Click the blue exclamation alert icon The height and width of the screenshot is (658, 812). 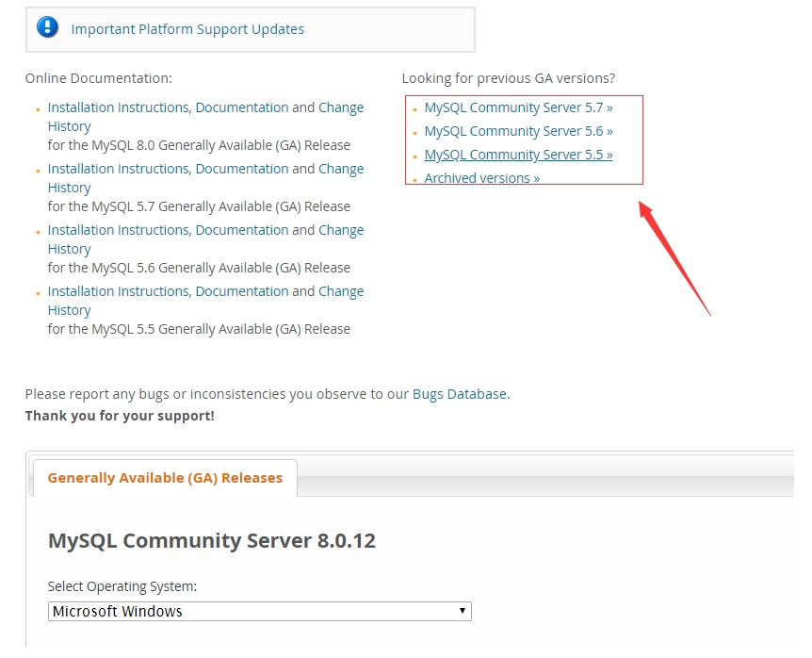(x=48, y=27)
